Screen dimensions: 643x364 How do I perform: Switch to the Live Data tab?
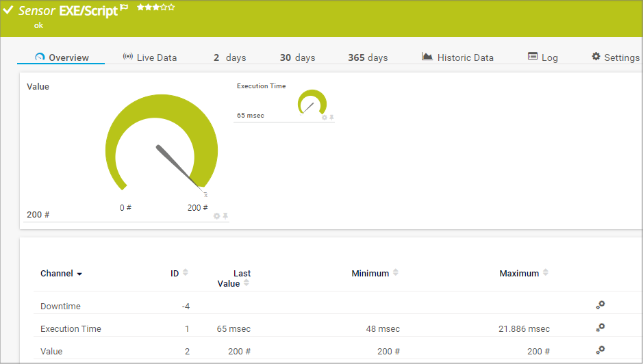coord(149,57)
